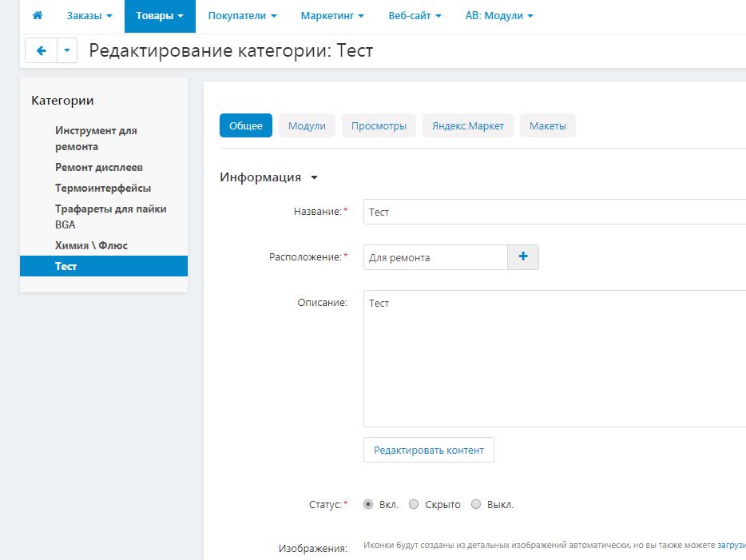Open the Химия \ Флюс category
Image resolution: width=746 pixels, height=560 pixels.
coord(91,245)
